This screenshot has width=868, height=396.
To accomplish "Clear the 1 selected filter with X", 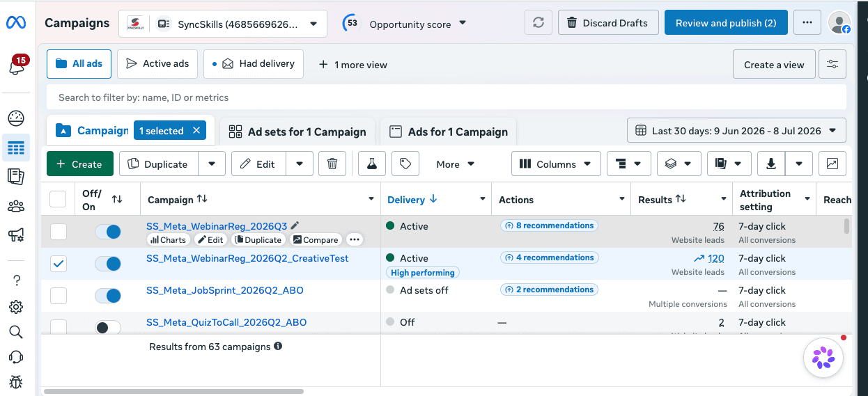I will 196,130.
